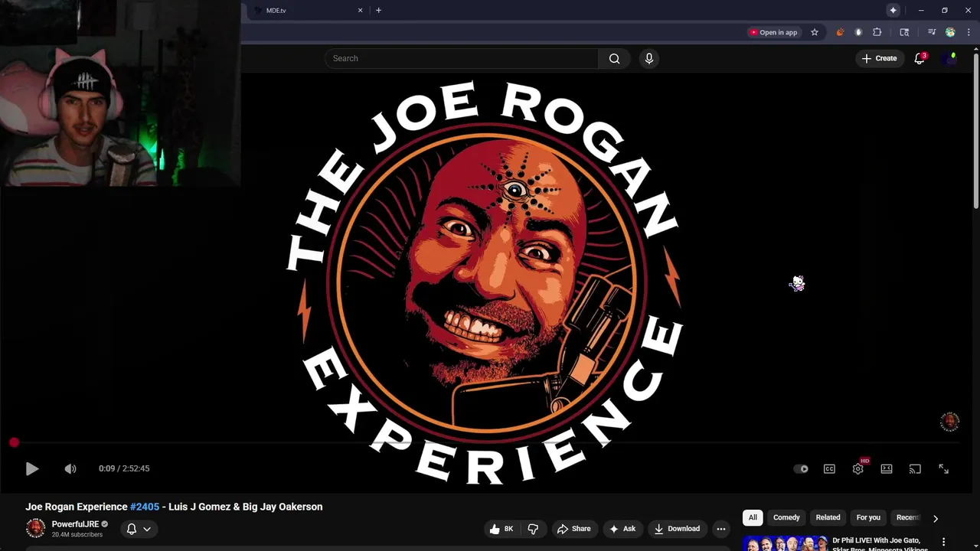The width and height of the screenshot is (980, 551).
Task: Open the #2405 hashtag link in title
Action: click(145, 507)
